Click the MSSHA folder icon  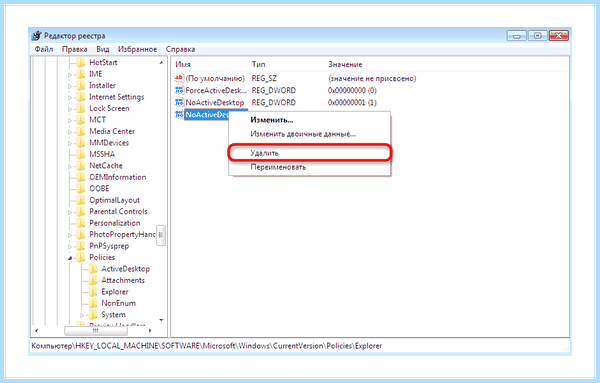click(81, 154)
